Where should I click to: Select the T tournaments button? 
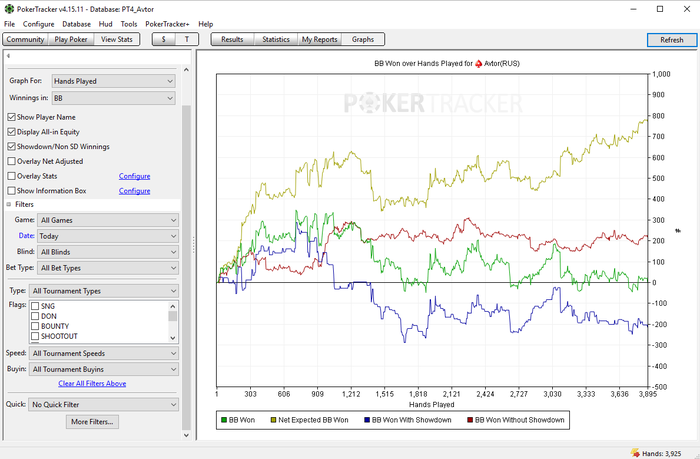[x=187, y=39]
